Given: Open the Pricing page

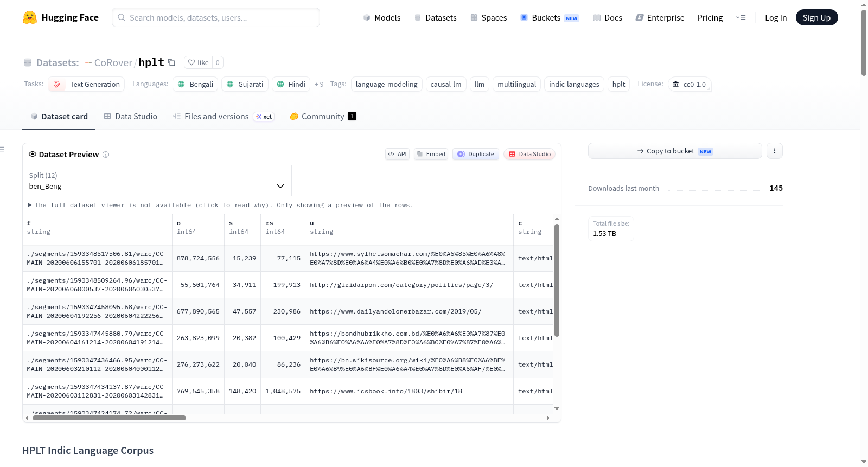Looking at the screenshot, I should click(x=710, y=17).
